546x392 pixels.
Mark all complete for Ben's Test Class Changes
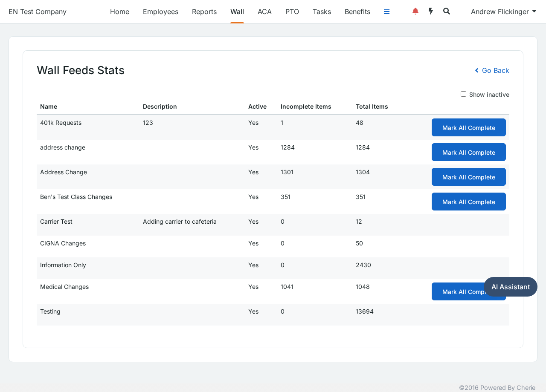[x=469, y=202]
